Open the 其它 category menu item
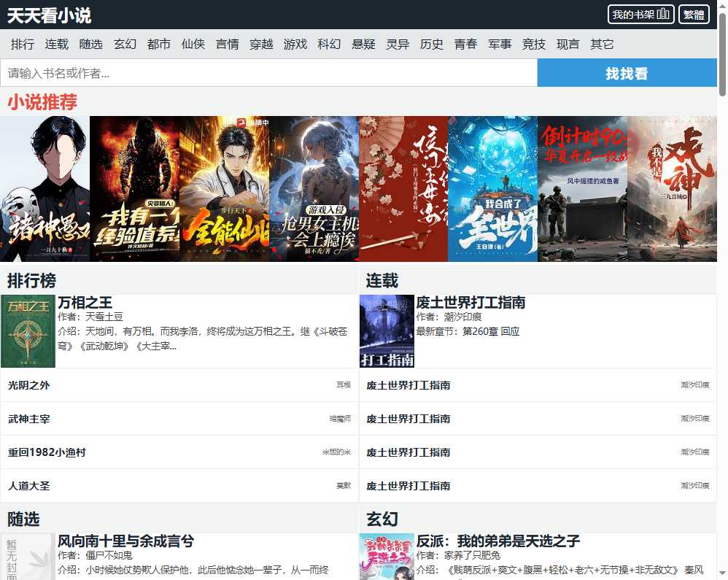The image size is (728, 580). coord(602,45)
